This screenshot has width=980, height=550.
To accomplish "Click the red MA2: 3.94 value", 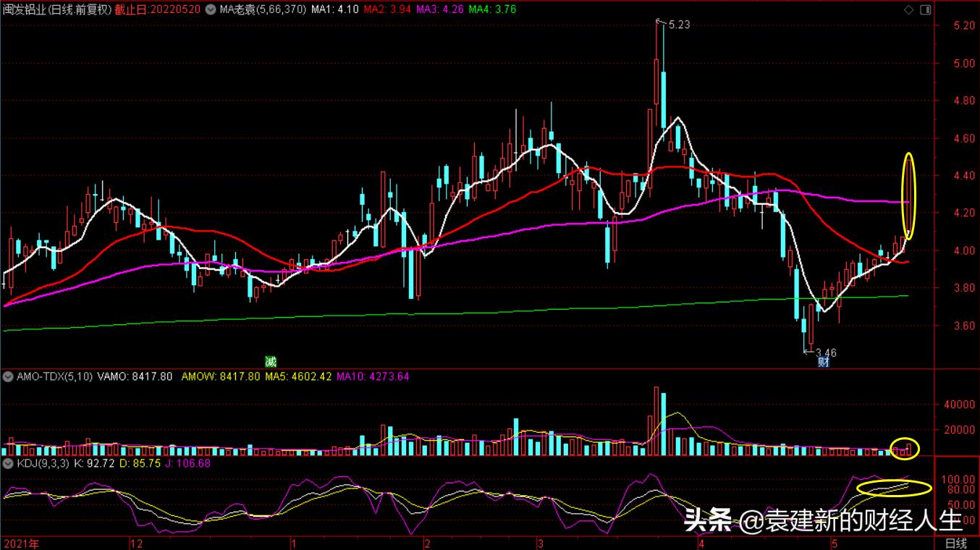I will coord(387,9).
